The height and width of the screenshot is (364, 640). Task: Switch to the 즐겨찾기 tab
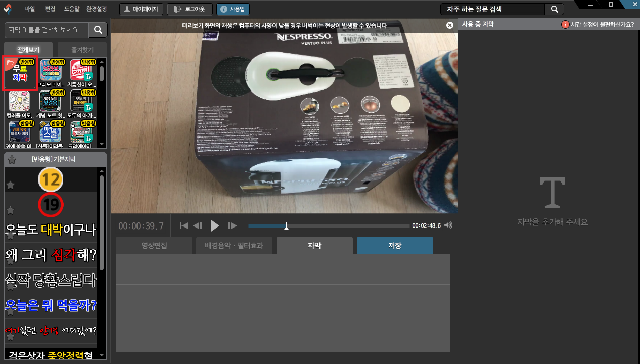82,50
